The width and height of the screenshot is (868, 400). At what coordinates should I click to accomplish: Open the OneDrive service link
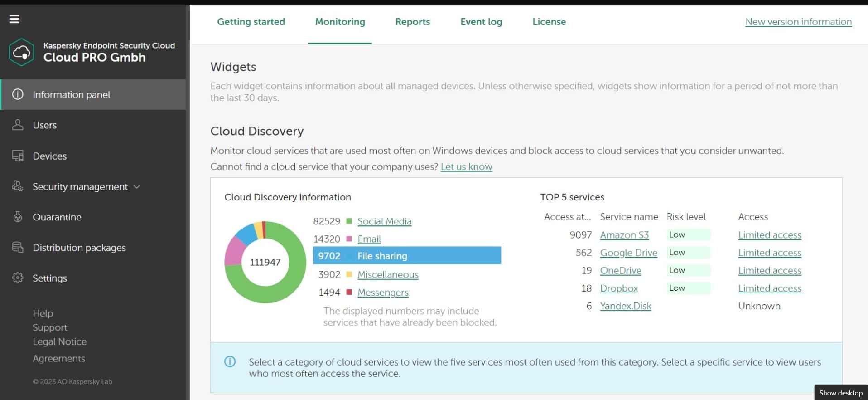click(x=621, y=270)
